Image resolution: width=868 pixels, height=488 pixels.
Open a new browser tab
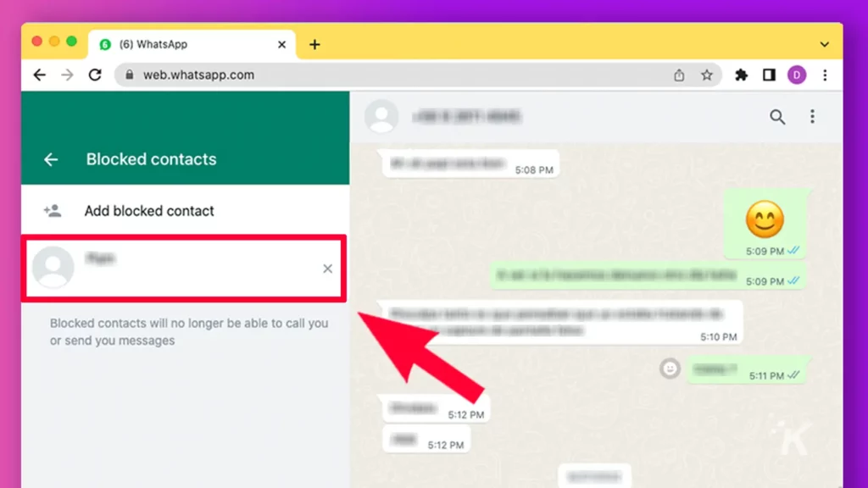click(x=314, y=44)
